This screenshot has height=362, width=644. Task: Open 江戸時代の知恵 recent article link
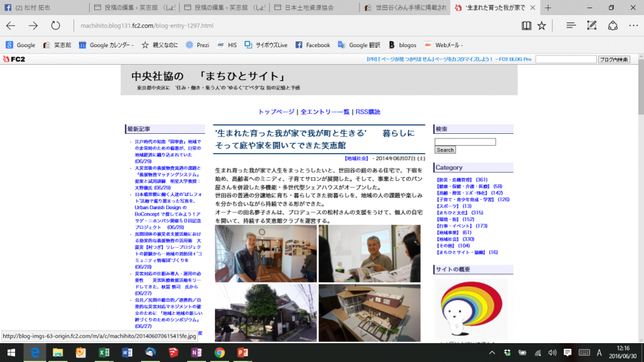(168, 151)
